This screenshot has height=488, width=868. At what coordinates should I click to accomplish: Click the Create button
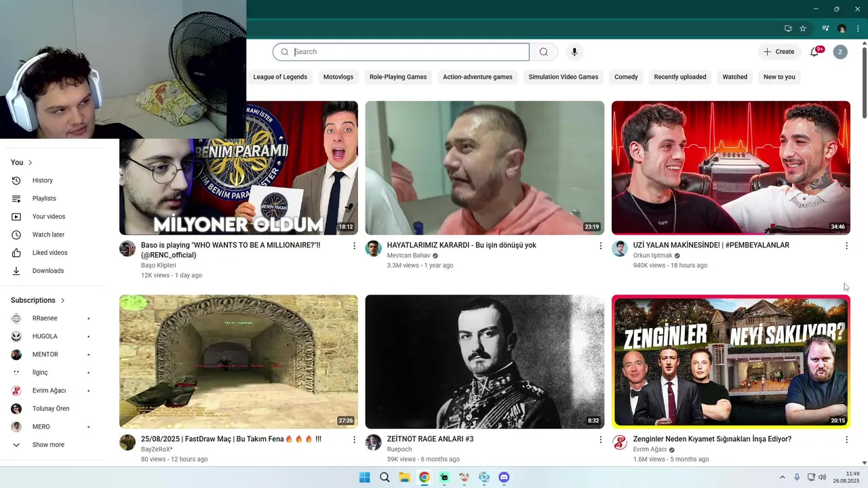tap(778, 52)
